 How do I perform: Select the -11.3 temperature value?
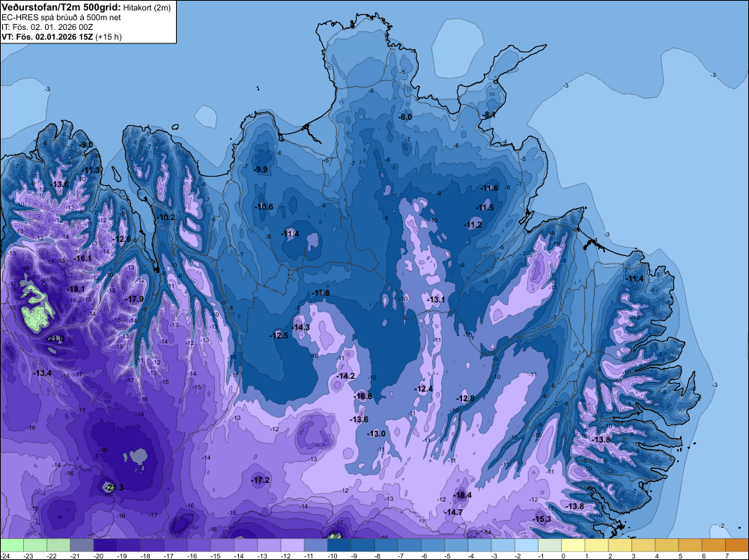point(91,171)
